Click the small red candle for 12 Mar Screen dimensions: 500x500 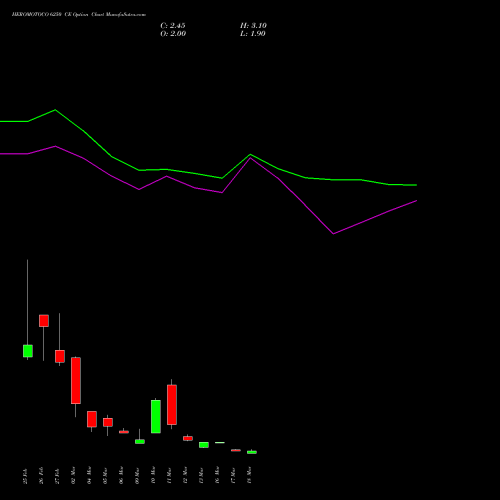(x=188, y=439)
